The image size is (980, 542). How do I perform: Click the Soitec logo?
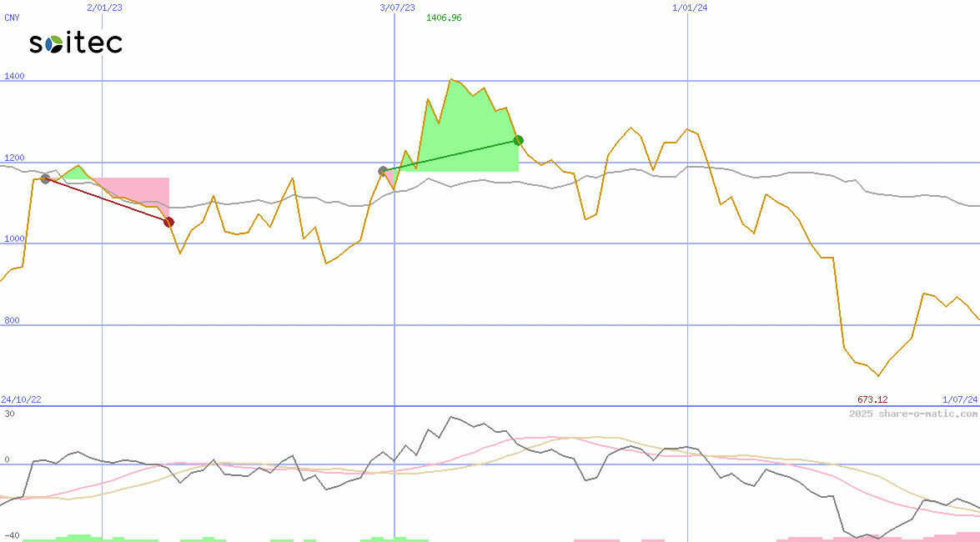tap(76, 43)
